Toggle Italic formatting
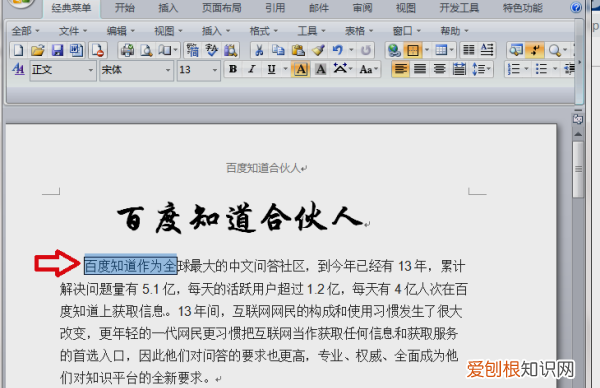This screenshot has height=388, width=600. pos(252,69)
